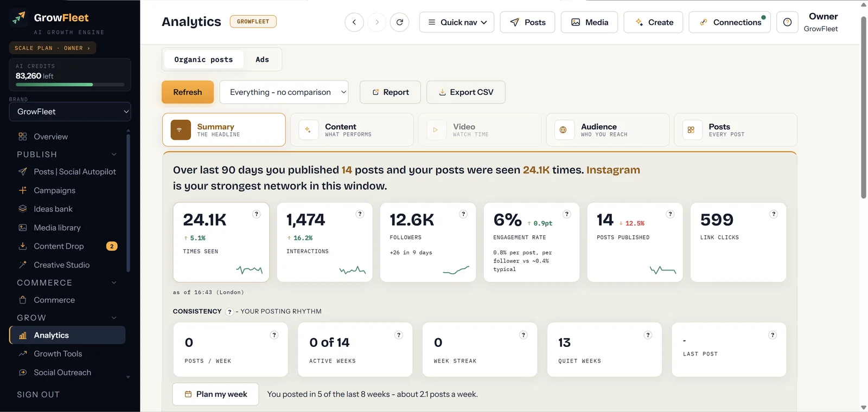Show help for Last Post card
The height and width of the screenshot is (412, 868).
773,335
